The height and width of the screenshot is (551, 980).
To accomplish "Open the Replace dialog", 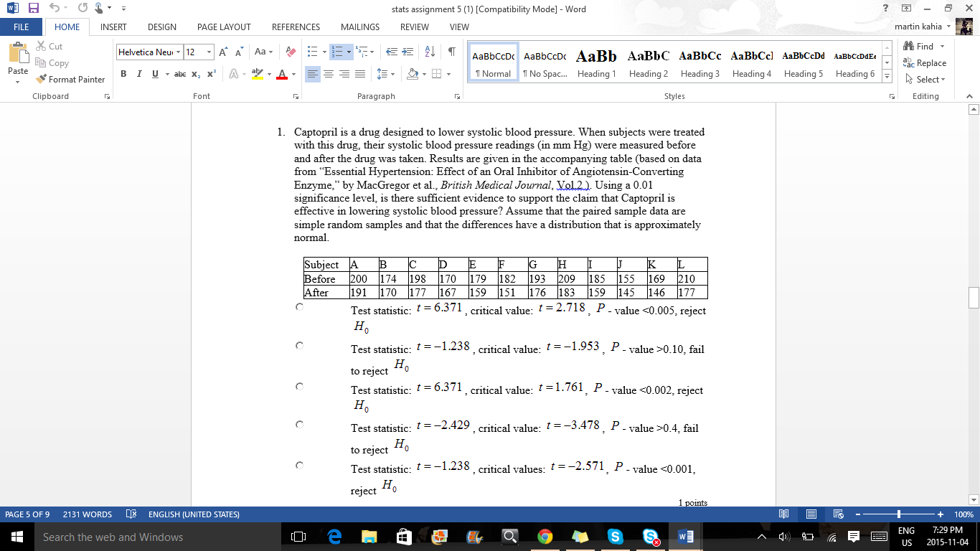I will coord(925,63).
